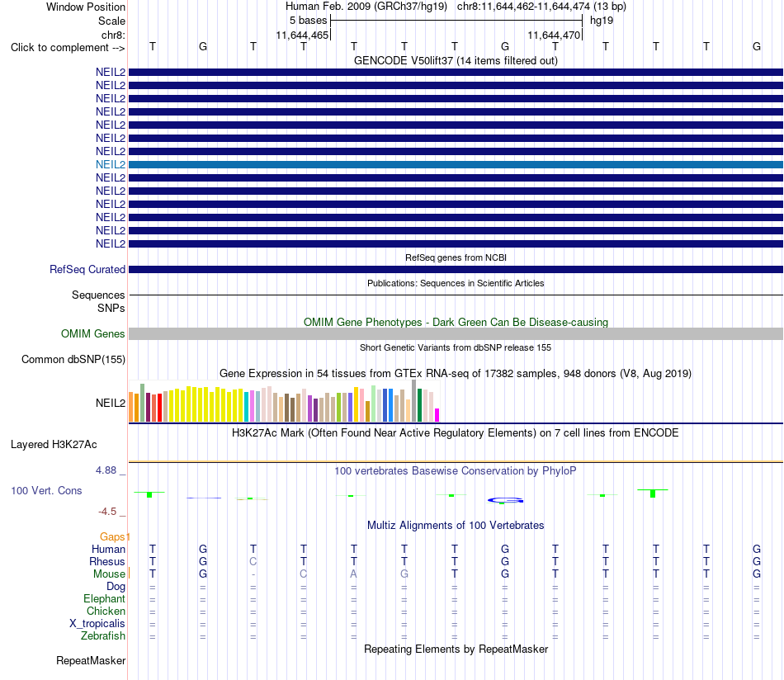Click the light green bar before the first dark red bar in the GTEx chart
The width and height of the screenshot is (784, 680).
click(x=143, y=403)
